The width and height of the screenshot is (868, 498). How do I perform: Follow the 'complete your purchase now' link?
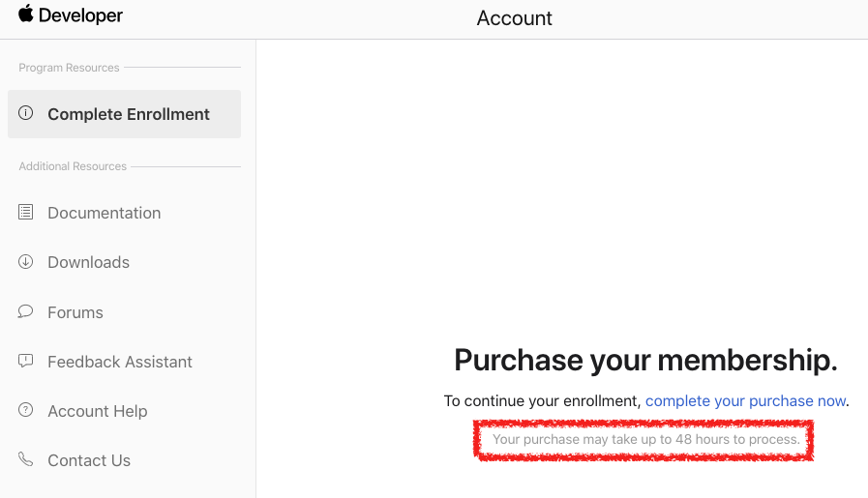745,400
